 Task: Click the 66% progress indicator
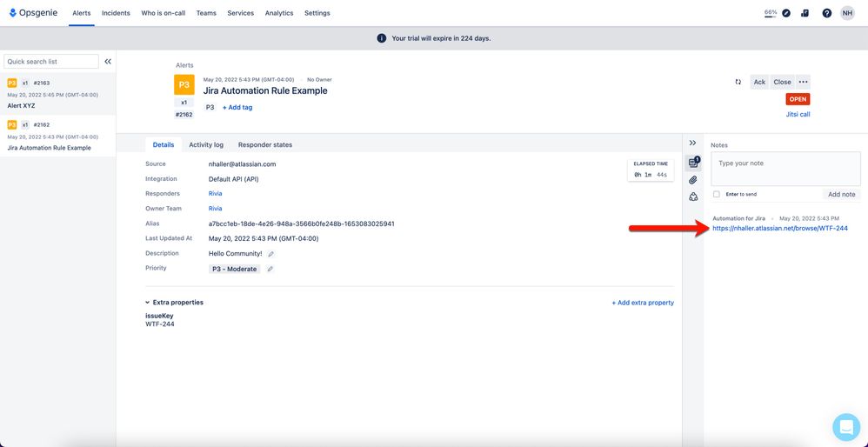point(771,12)
